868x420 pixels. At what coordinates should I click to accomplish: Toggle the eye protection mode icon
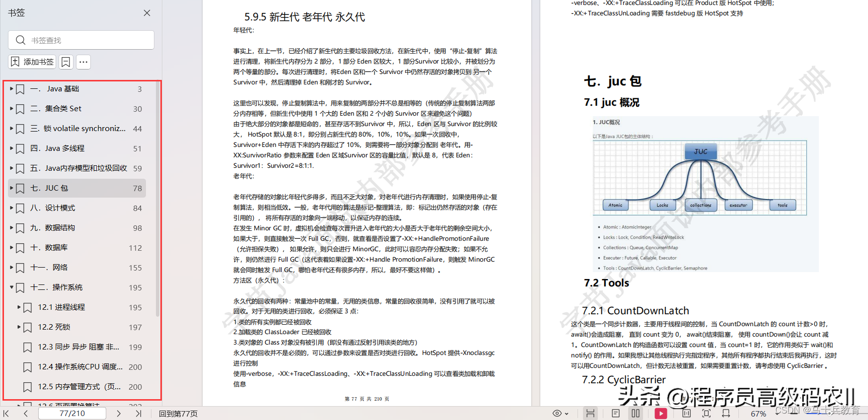click(x=557, y=414)
